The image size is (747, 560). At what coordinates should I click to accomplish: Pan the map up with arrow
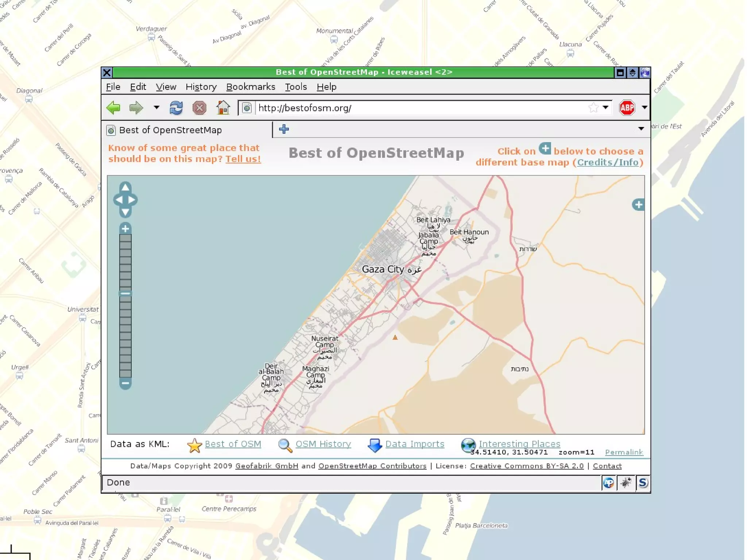pos(125,188)
